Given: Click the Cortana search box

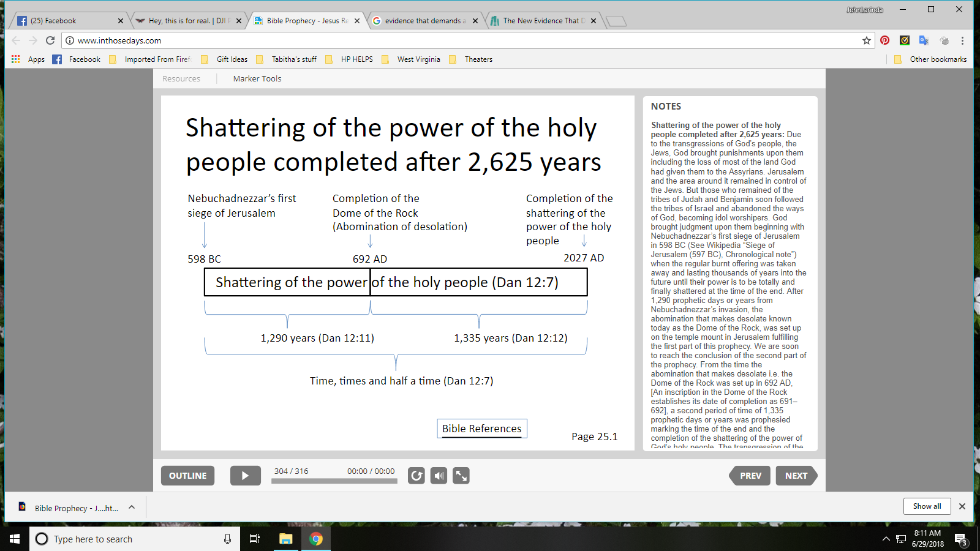Looking at the screenshot, I should click(134, 539).
